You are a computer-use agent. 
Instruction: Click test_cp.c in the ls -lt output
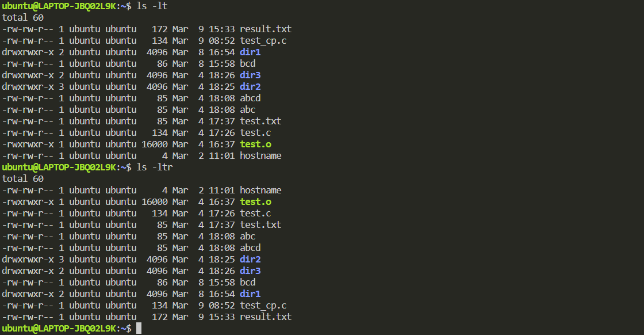coord(263,41)
